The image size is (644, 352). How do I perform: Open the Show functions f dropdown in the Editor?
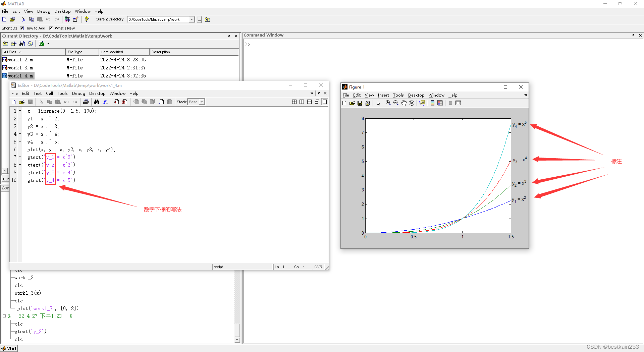click(x=105, y=102)
